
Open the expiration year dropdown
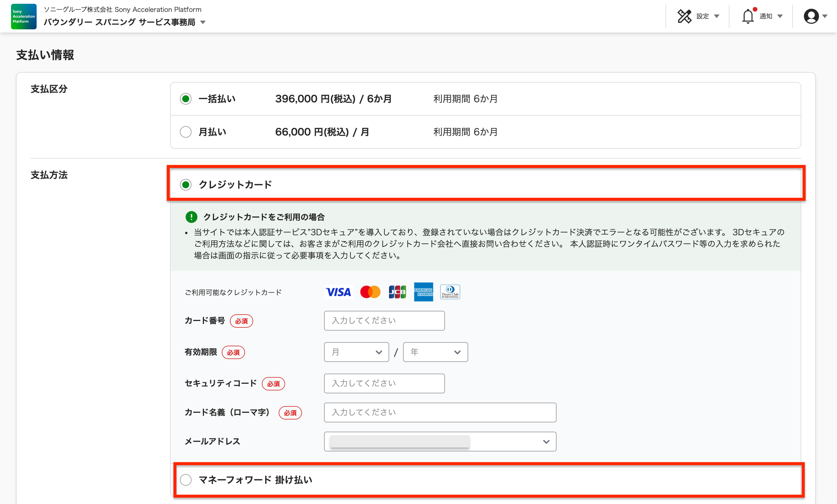[x=435, y=352]
